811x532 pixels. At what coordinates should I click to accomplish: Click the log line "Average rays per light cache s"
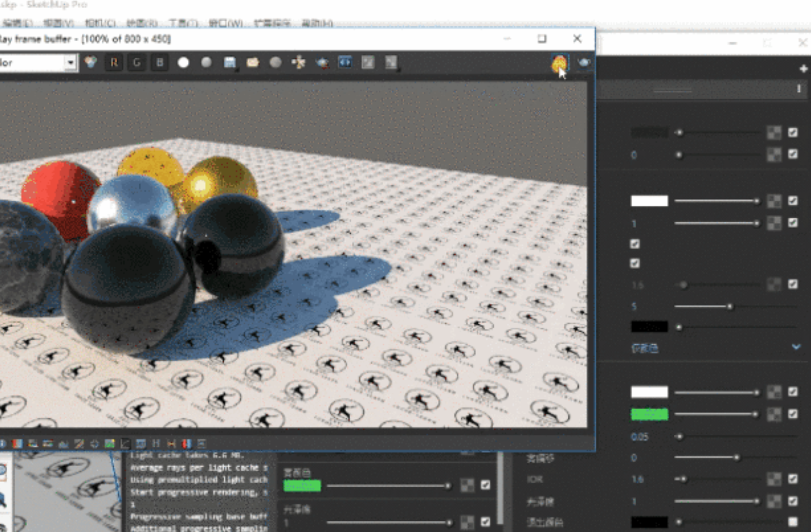pyautogui.click(x=199, y=468)
